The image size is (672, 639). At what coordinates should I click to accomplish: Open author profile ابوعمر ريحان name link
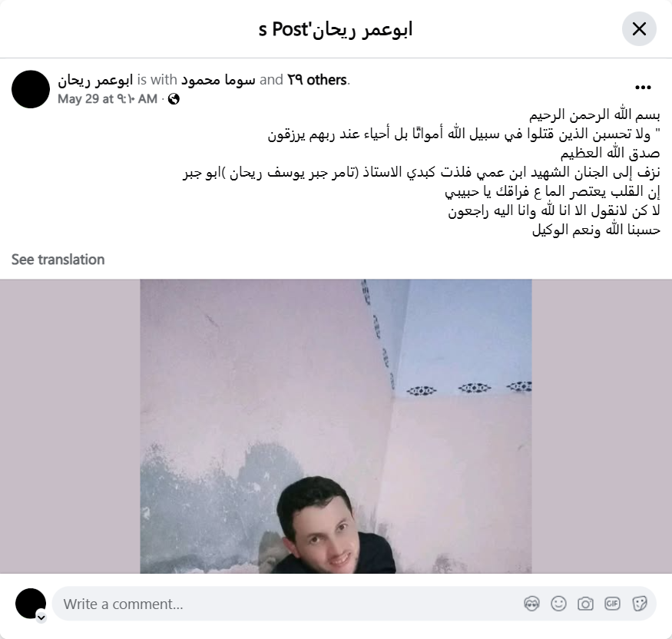click(95, 80)
